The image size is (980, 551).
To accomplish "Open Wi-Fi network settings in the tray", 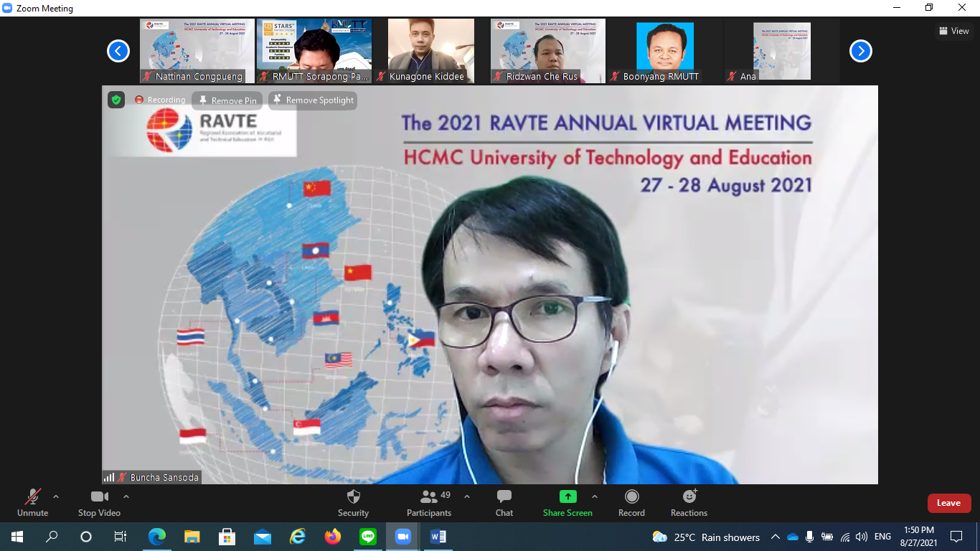I will pos(845,537).
